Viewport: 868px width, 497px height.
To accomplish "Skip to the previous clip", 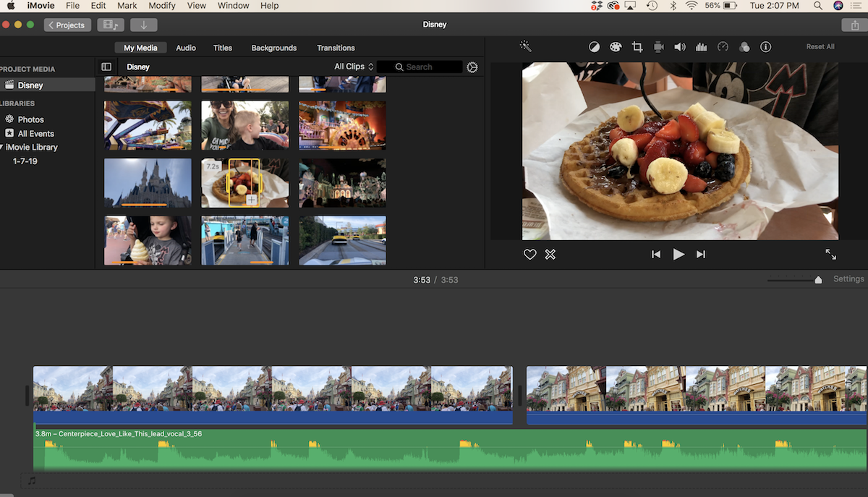I will click(656, 255).
